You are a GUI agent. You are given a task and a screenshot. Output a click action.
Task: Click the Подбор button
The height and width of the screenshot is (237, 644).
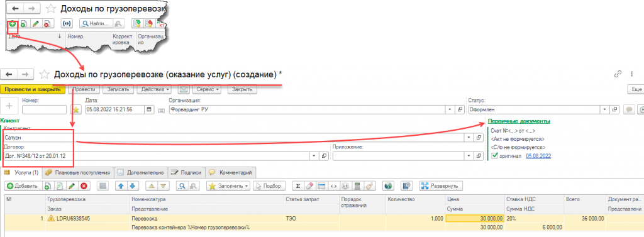click(269, 186)
